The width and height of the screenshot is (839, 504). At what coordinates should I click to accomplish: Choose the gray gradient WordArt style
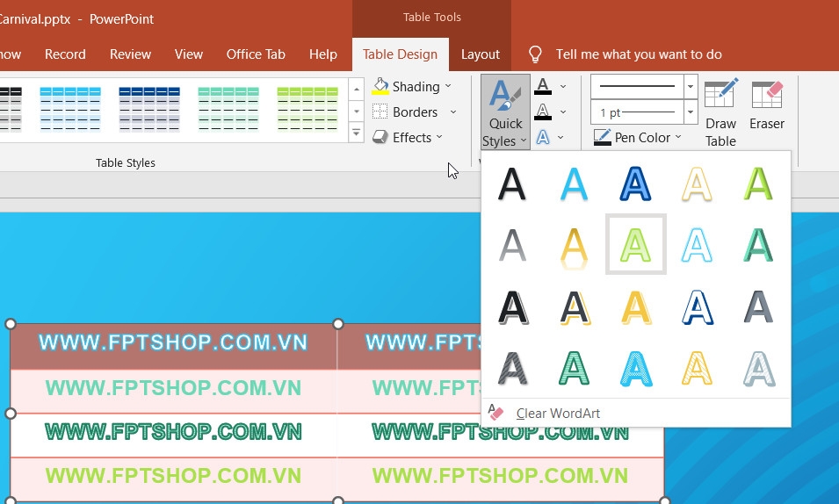pos(512,245)
